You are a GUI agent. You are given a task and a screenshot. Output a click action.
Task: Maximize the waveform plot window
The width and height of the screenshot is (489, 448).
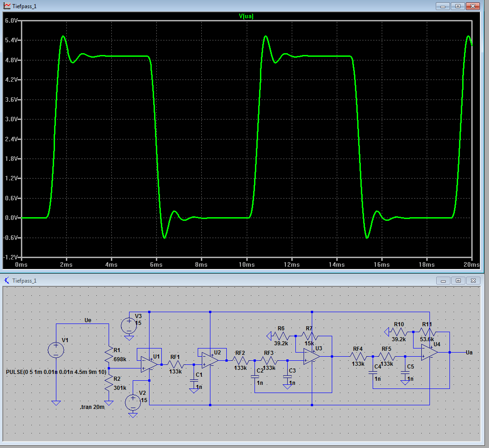(458, 6)
